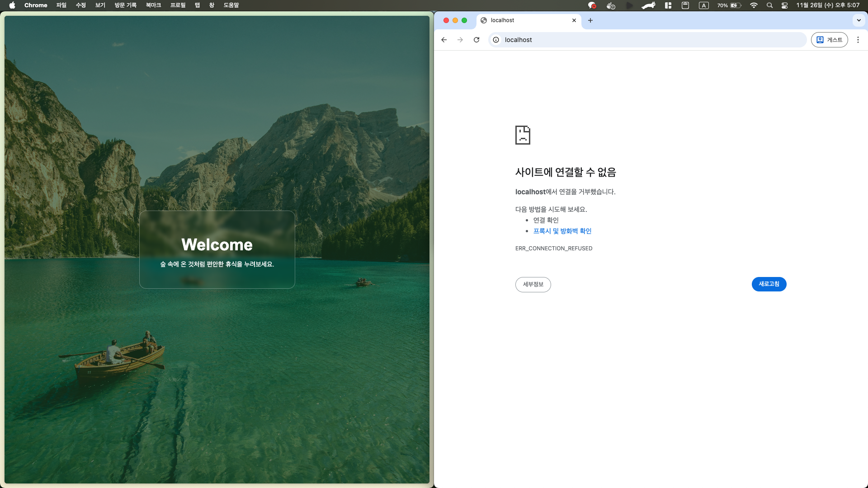868x488 pixels.
Task: Open the 프록시 및 방화벽 확인 link
Action: coord(562,231)
